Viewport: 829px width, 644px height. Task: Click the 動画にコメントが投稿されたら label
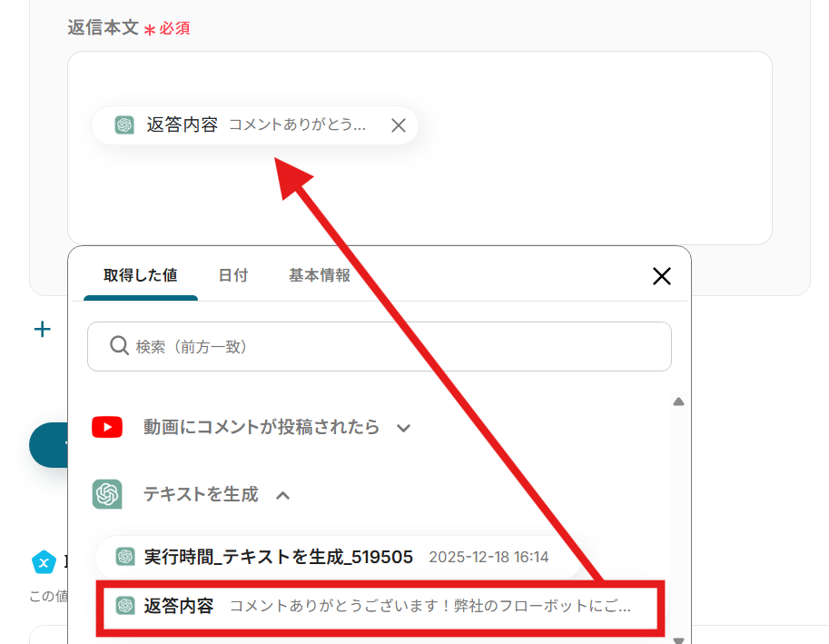pyautogui.click(x=262, y=427)
